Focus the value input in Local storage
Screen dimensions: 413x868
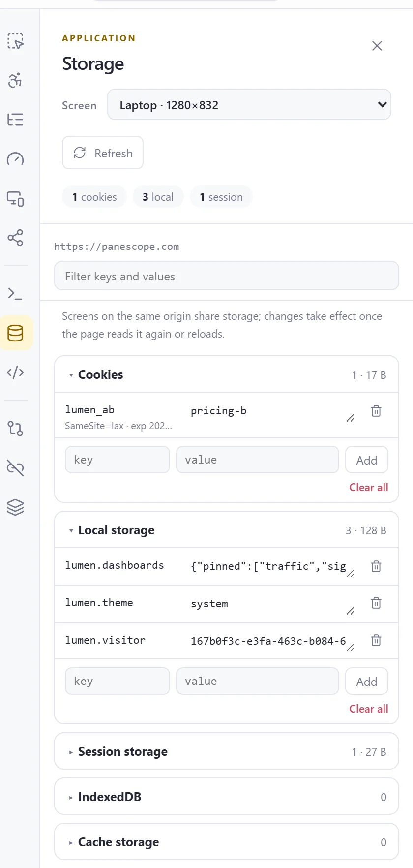pos(258,681)
